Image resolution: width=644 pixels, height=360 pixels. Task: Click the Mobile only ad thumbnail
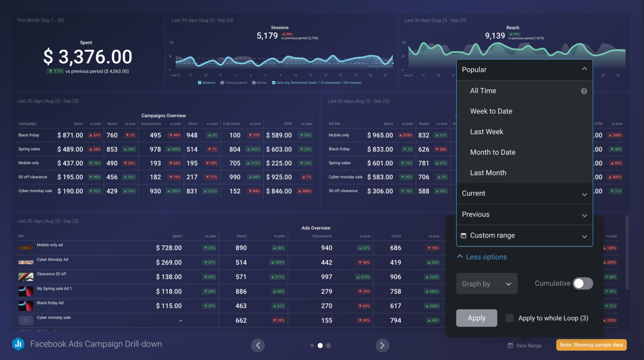tap(26, 247)
